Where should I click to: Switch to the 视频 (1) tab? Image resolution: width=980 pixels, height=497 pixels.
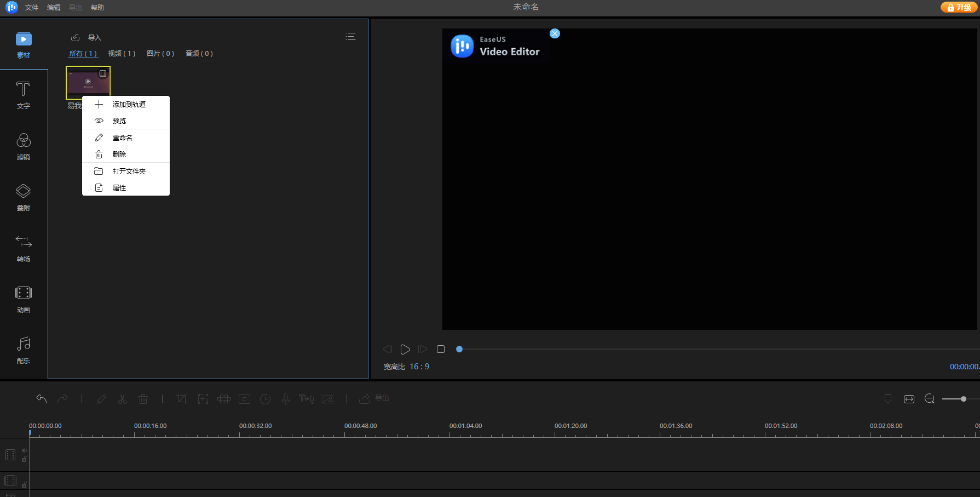click(122, 54)
